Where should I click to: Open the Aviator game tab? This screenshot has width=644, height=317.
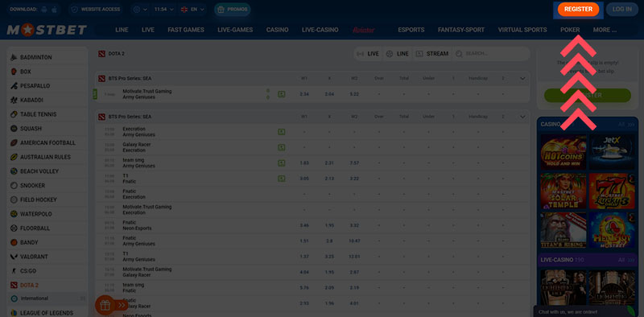point(364,30)
